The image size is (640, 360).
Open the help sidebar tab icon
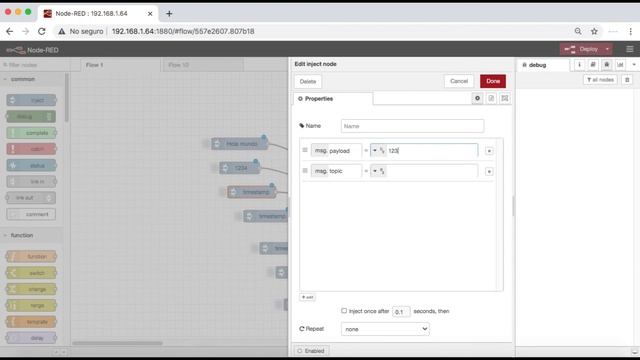coord(593,64)
